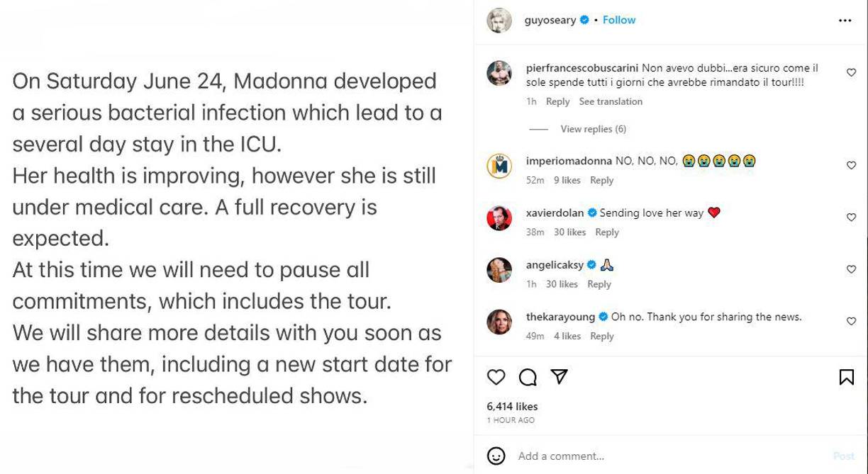Open xavierdolan's profile avatar
The width and height of the screenshot is (868, 474).
click(x=500, y=217)
